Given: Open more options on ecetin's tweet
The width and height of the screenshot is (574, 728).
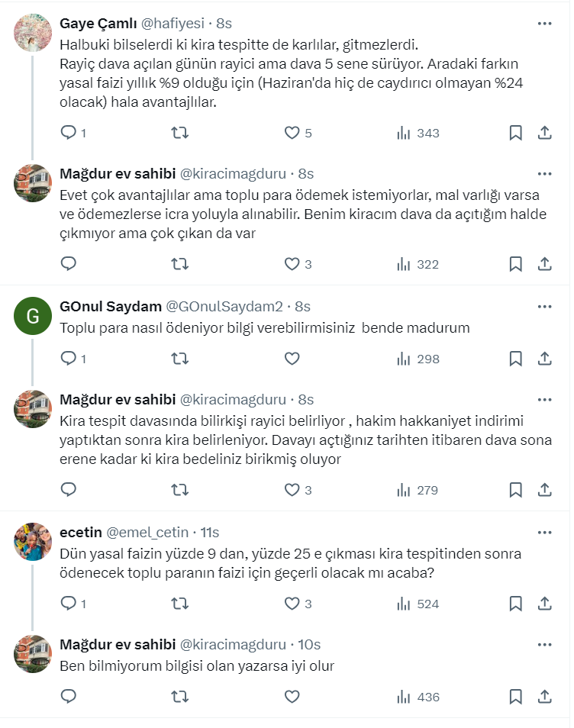Looking at the screenshot, I should pyautogui.click(x=544, y=532).
